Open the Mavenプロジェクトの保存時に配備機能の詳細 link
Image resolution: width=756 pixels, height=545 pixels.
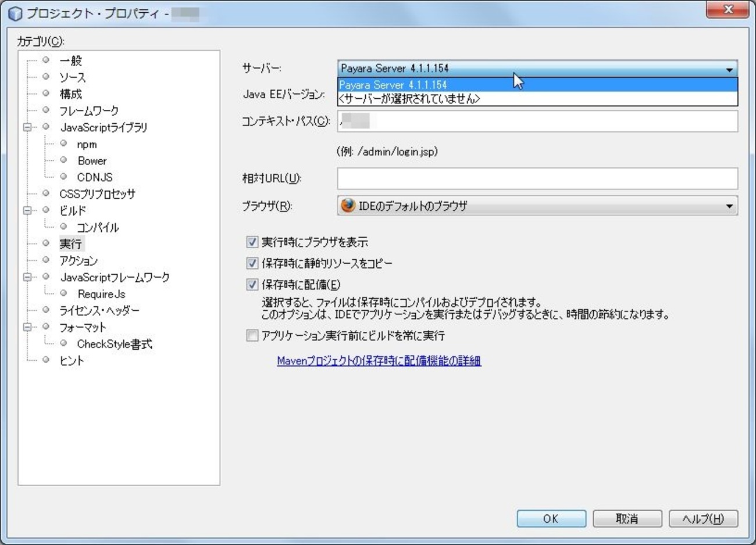[379, 361]
